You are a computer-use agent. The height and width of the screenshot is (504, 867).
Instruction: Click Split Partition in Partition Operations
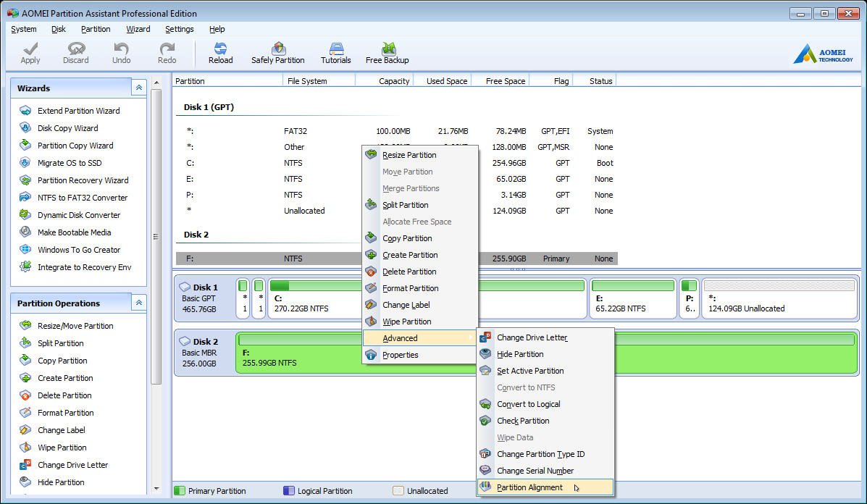(60, 343)
